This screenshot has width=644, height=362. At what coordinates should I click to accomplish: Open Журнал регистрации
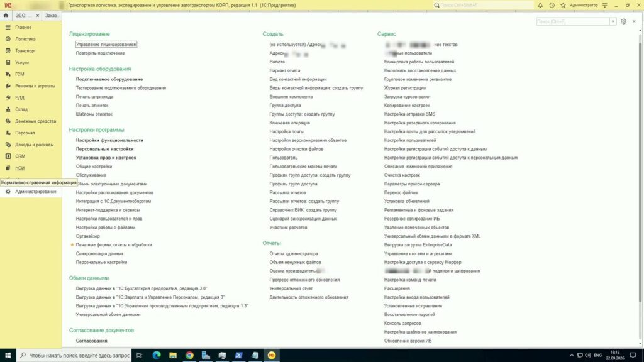click(404, 88)
